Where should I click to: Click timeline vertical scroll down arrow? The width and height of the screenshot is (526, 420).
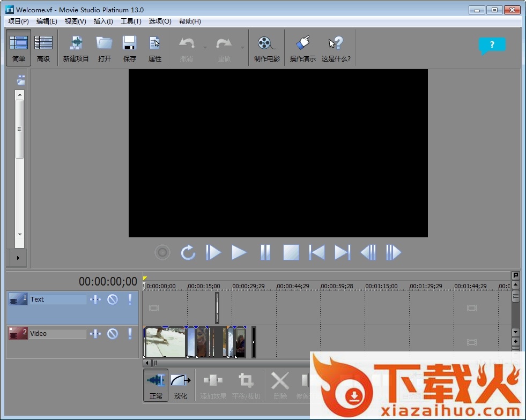[516, 332]
